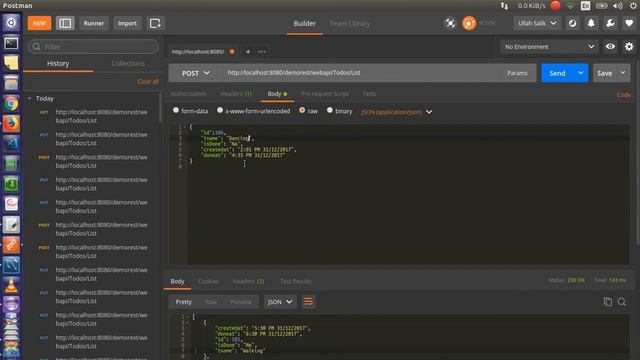Click the Clear all history link
Screen dimensions: 640x360
click(148, 81)
